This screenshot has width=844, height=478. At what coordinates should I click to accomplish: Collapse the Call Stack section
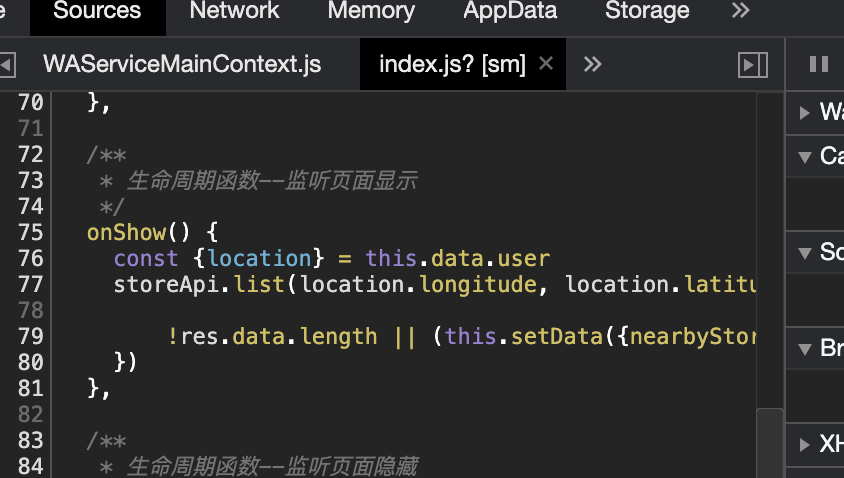[805, 156]
